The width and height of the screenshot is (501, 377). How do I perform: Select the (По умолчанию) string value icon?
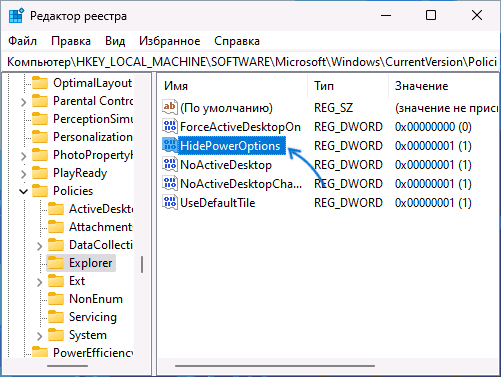coord(170,107)
